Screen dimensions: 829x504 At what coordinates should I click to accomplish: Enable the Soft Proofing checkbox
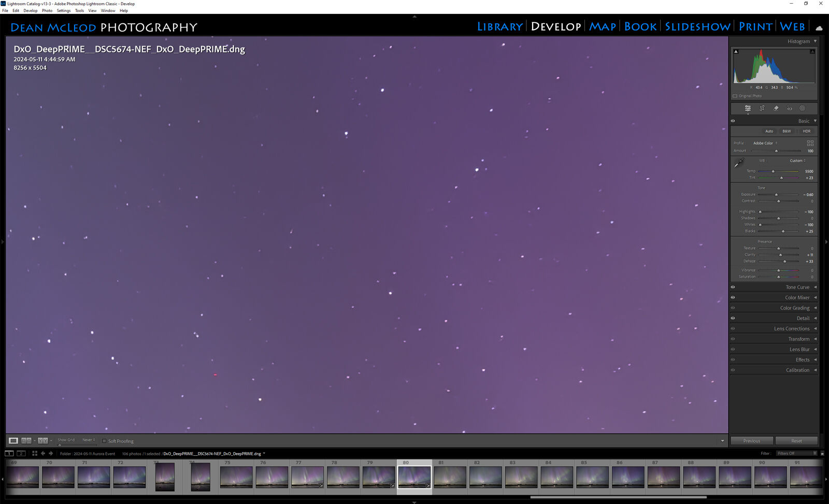104,441
